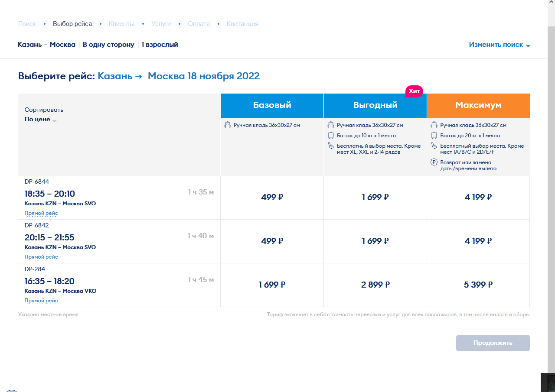The width and height of the screenshot is (555, 392).
Task: Click the pink Хит badge
Action: (x=414, y=91)
